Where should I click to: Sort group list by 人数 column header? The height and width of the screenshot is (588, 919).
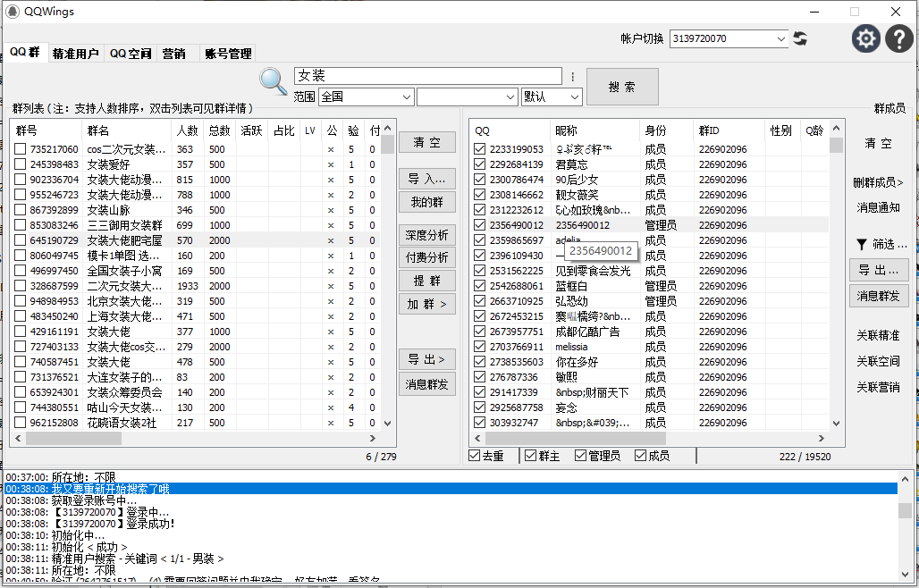187,130
